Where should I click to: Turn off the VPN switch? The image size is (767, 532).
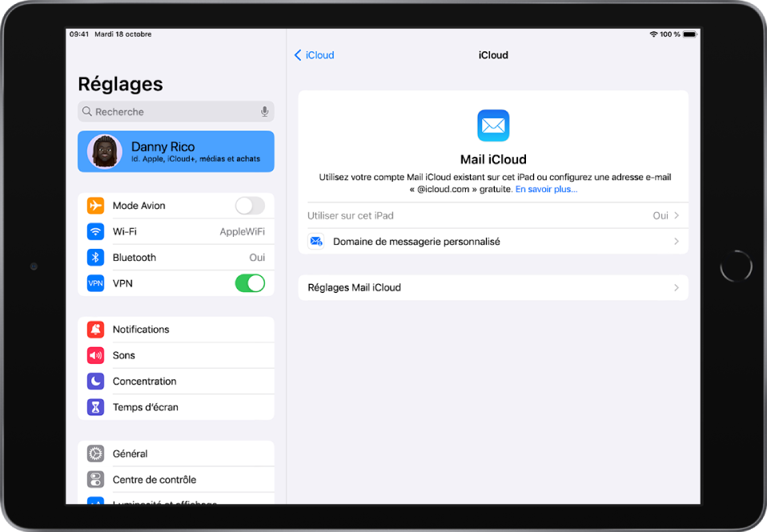click(x=250, y=283)
